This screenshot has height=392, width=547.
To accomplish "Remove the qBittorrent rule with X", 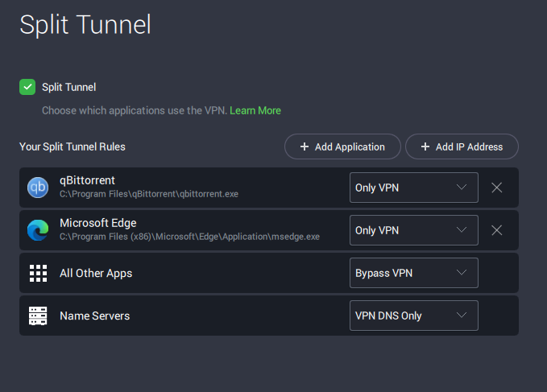I will 497,188.
